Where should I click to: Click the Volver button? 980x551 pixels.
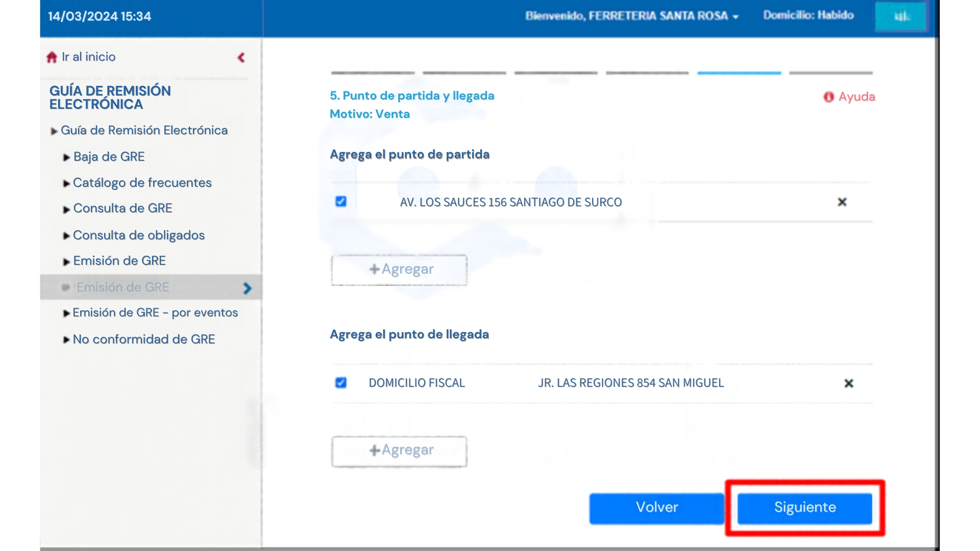tap(657, 508)
